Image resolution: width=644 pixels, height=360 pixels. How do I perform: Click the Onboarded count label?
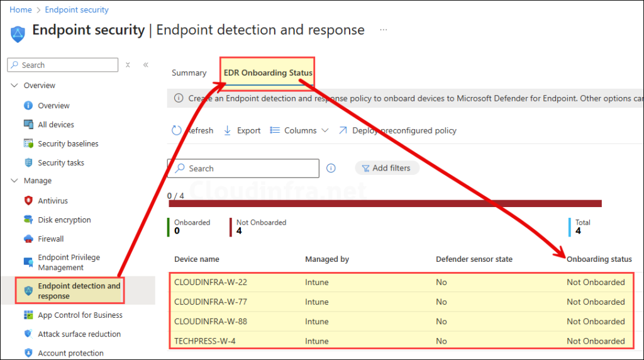(x=192, y=222)
